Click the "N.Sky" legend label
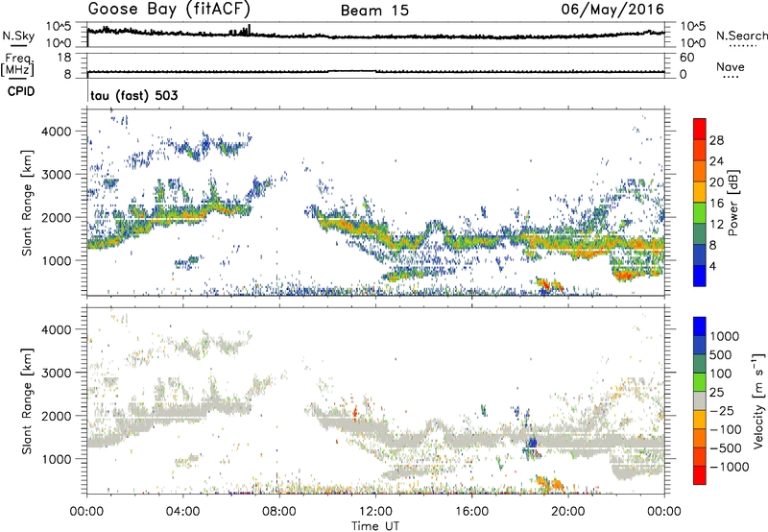 point(18,36)
